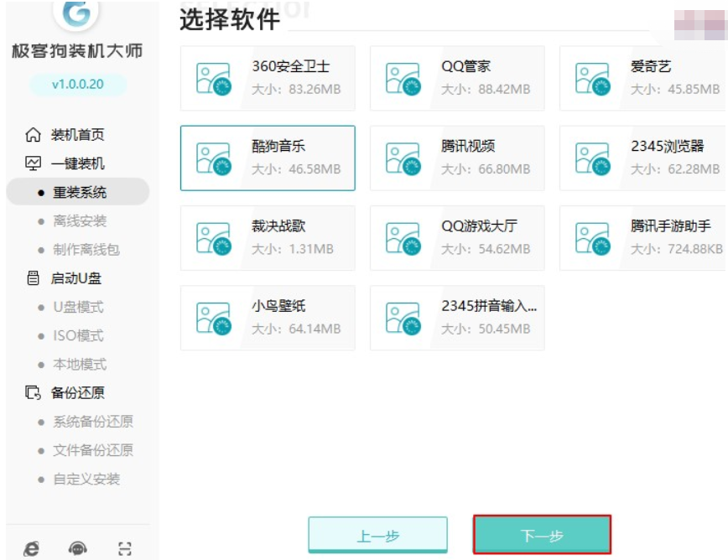Select 离线安装 in the sidebar
Screen dimensions: 728x560
click(80, 220)
